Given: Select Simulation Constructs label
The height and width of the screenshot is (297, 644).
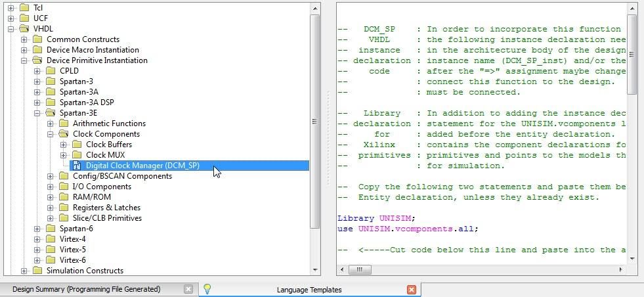Looking at the screenshot, I should click(85, 270).
